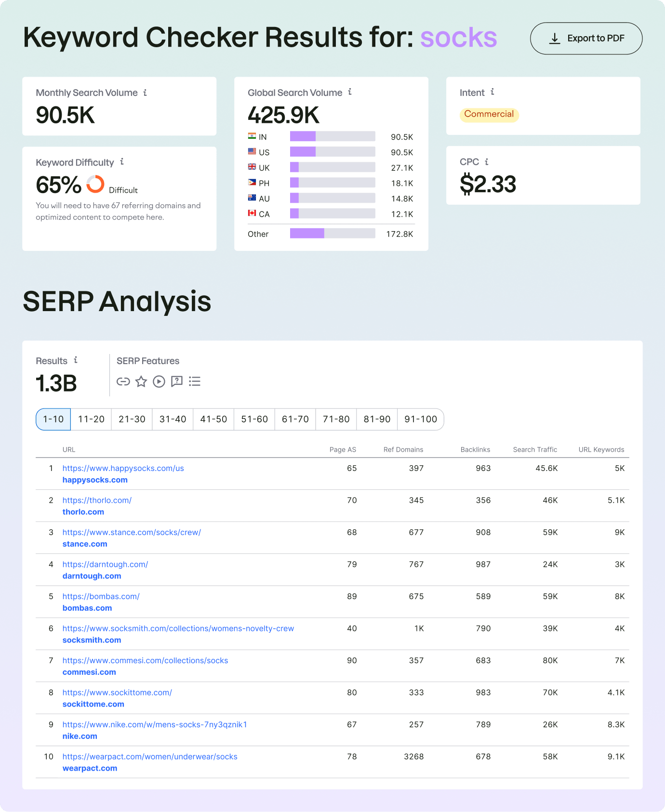Open Monthly Search Volume info icon

click(x=145, y=92)
